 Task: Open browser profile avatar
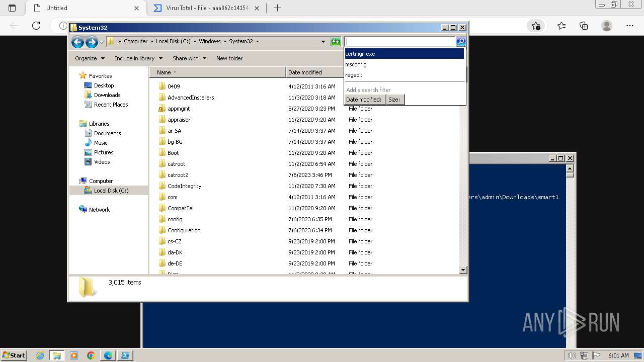(607, 26)
